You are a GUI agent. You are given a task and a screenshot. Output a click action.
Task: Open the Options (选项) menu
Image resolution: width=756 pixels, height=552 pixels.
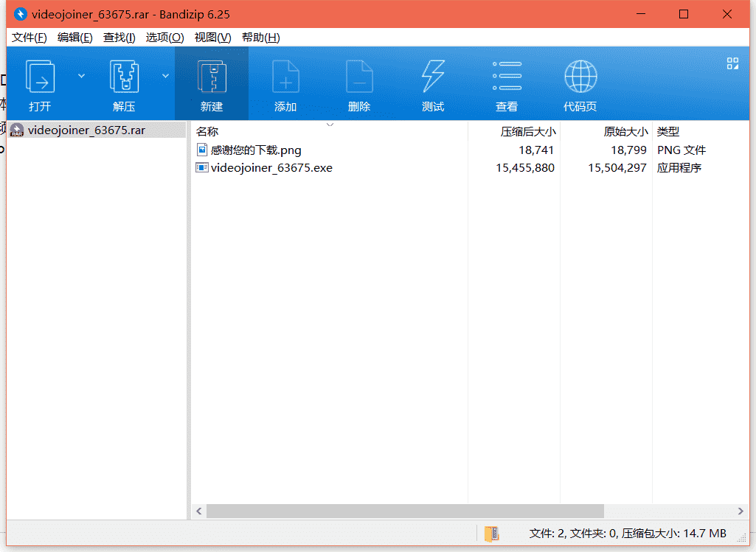coord(165,38)
